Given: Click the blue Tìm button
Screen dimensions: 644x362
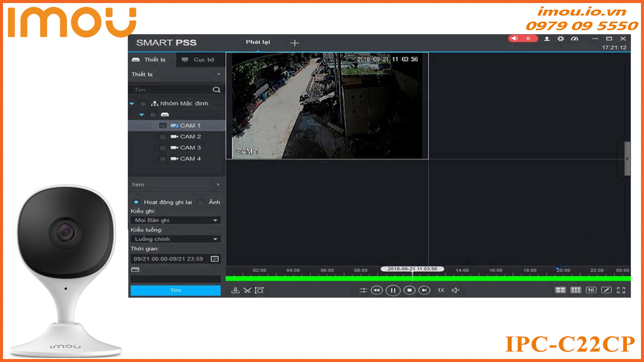Looking at the screenshot, I should pos(175,290).
